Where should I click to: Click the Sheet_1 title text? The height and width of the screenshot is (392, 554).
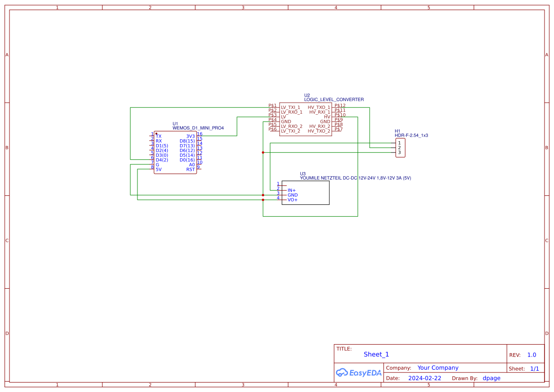(x=376, y=354)
